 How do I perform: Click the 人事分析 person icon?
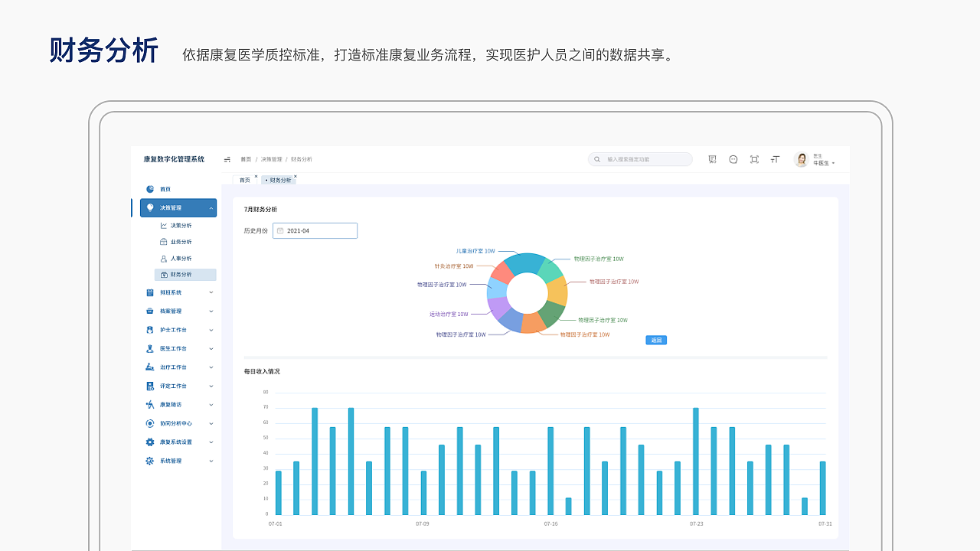pyautogui.click(x=163, y=259)
